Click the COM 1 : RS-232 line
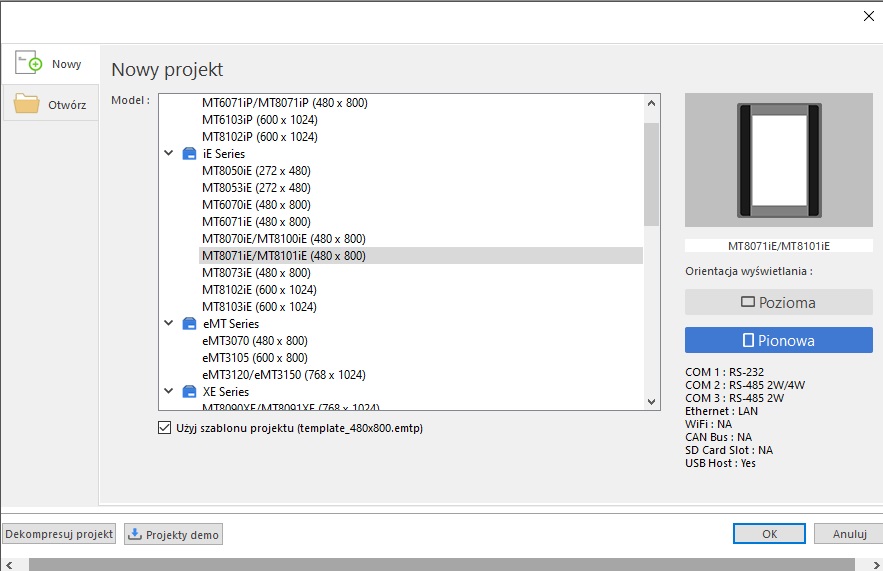Viewport: 883px width, 571px height. [724, 372]
